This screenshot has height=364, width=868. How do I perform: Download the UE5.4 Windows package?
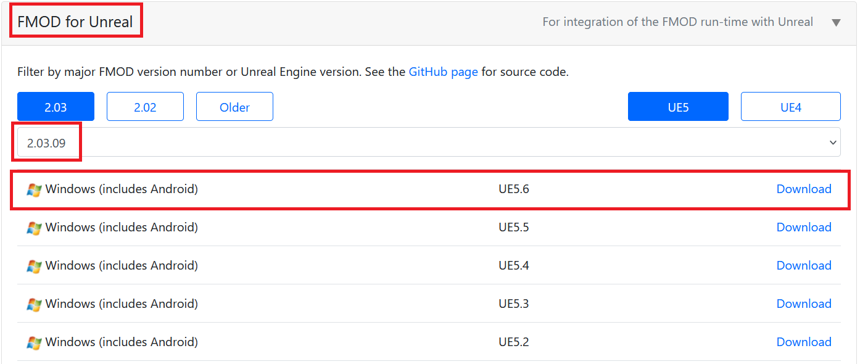click(804, 265)
